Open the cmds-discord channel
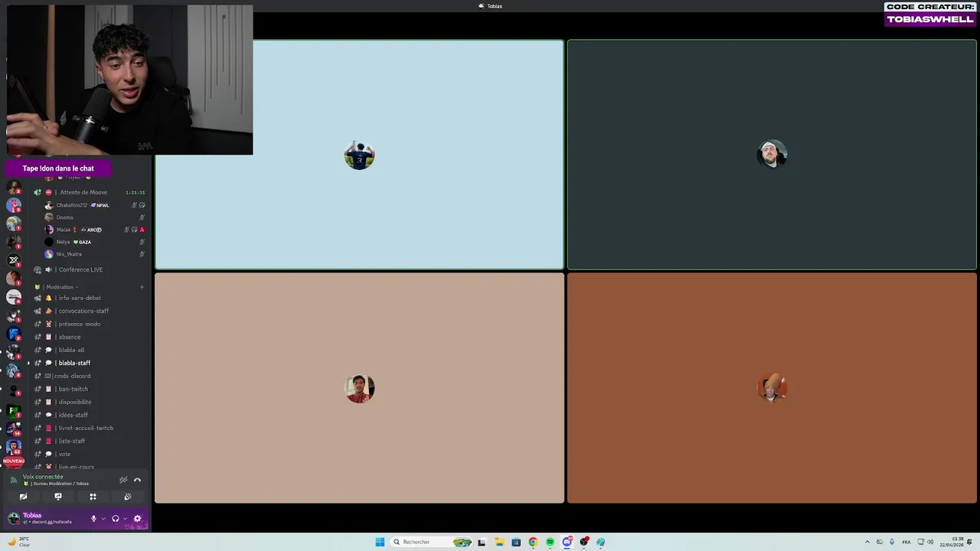980x551 pixels. point(89,376)
